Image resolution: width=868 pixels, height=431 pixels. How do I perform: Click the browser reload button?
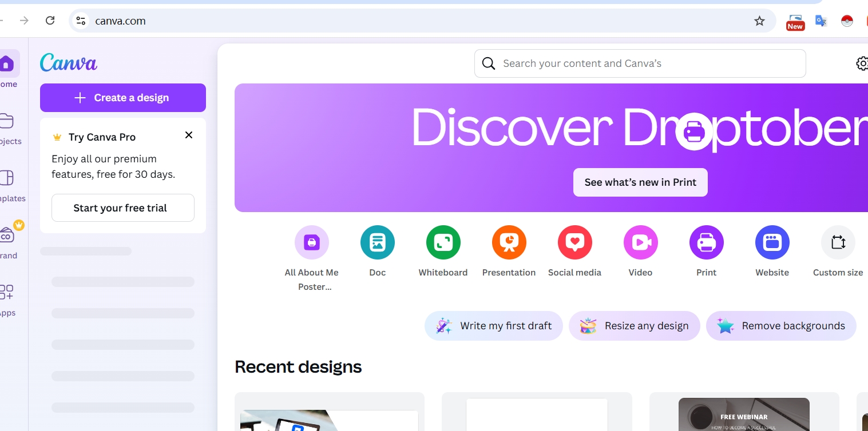[50, 21]
